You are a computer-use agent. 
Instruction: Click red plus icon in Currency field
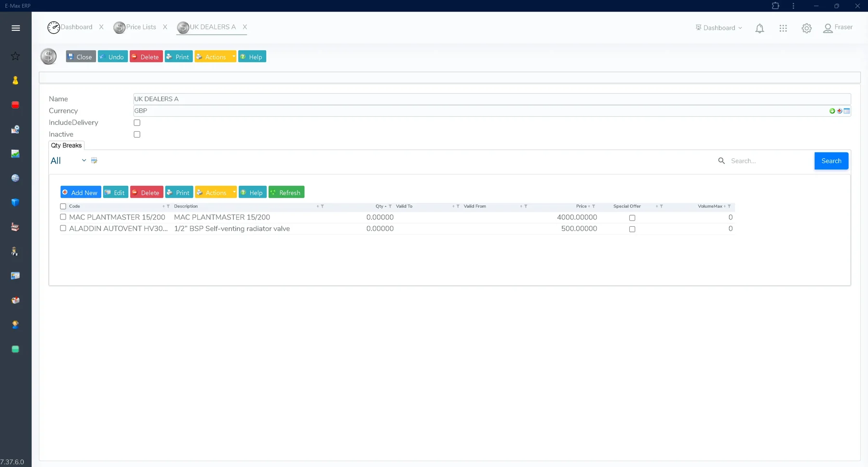pos(840,111)
